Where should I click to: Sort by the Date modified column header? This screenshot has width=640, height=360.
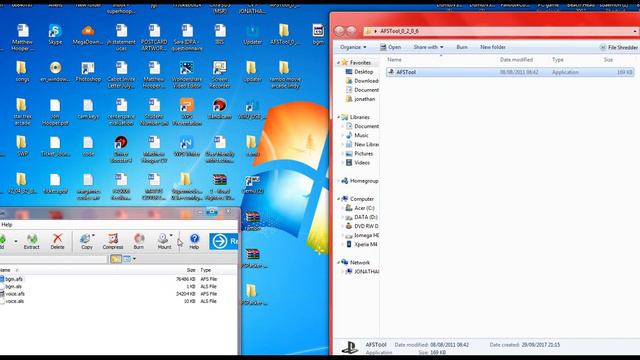click(516, 60)
